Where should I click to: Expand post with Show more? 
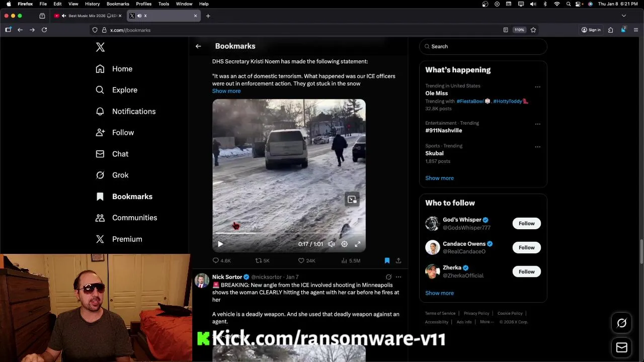coord(226,91)
